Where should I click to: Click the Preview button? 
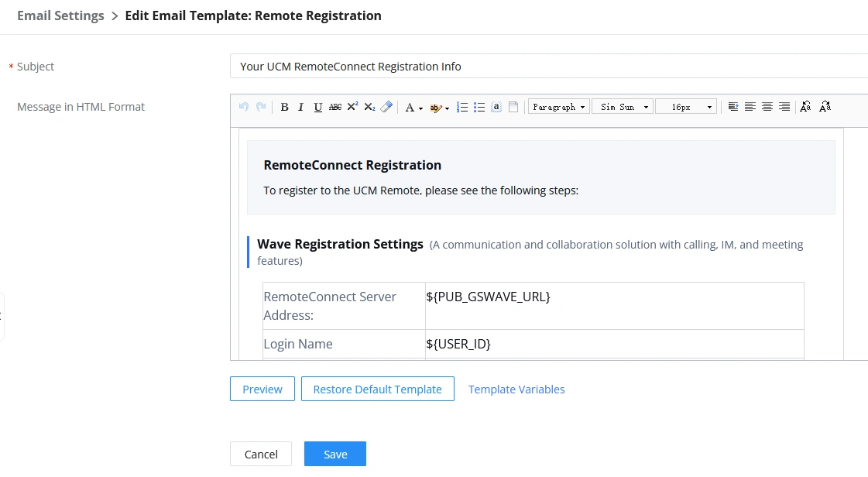[262, 389]
